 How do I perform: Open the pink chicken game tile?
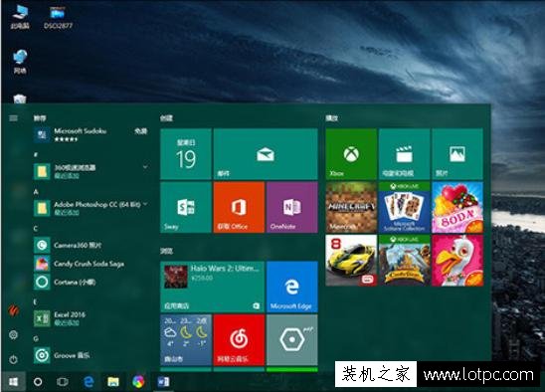(x=457, y=261)
